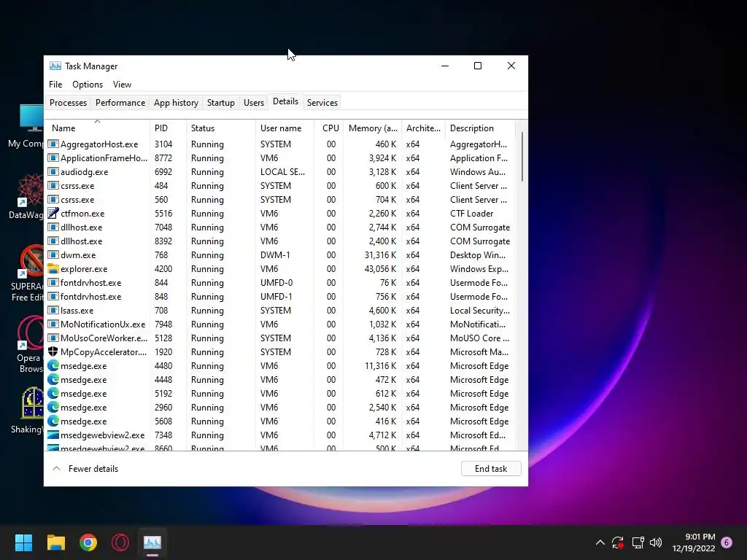This screenshot has height=560, width=747.
Task: Click the MpCopyAccelerator shield icon
Action: click(x=53, y=351)
